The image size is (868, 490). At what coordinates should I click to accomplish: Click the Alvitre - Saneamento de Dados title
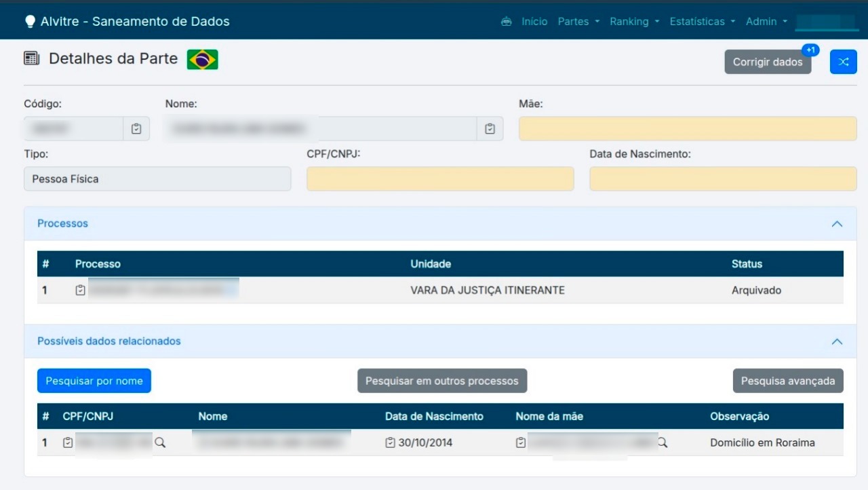tap(135, 22)
